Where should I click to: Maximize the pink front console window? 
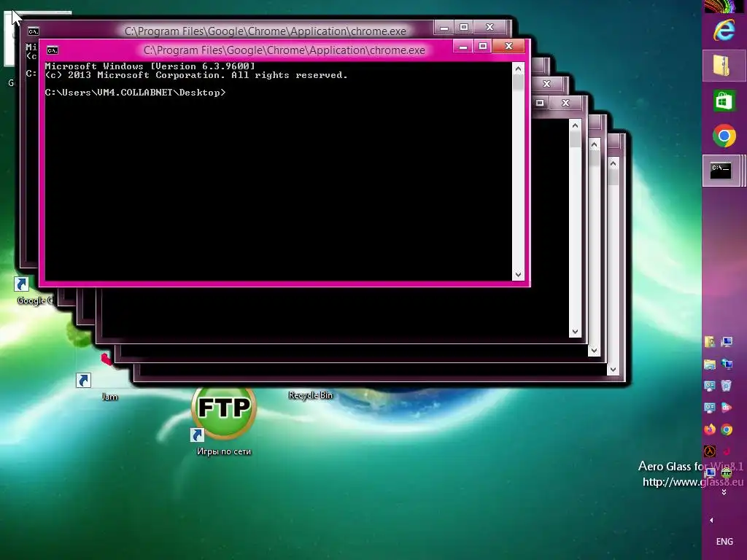483,46
